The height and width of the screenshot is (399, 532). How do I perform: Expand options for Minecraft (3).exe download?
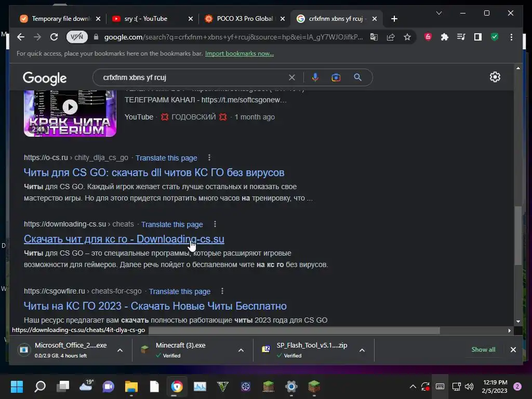(x=241, y=350)
